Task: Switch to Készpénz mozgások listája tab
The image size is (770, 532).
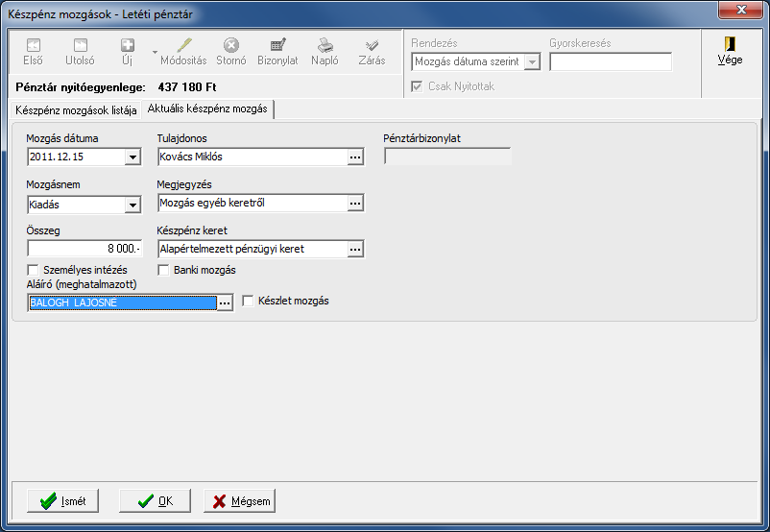Action: coord(76,110)
